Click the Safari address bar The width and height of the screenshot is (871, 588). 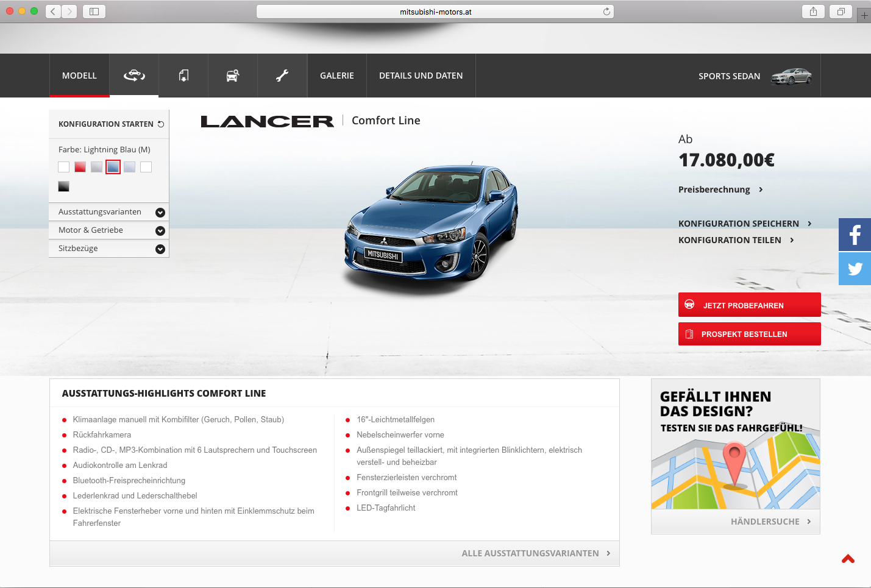pos(435,12)
